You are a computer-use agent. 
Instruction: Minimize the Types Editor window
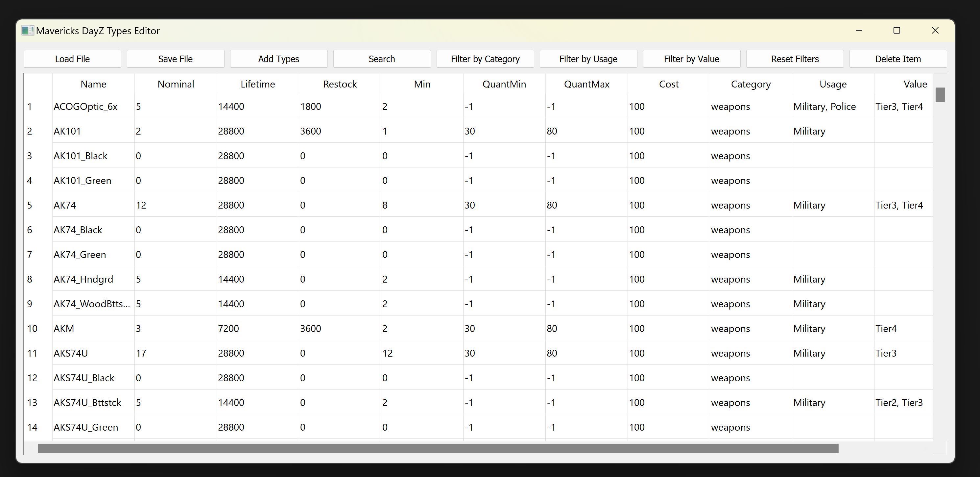859,31
